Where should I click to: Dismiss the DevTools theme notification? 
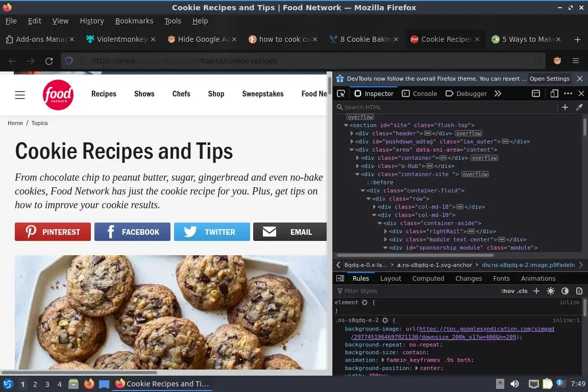pyautogui.click(x=580, y=79)
